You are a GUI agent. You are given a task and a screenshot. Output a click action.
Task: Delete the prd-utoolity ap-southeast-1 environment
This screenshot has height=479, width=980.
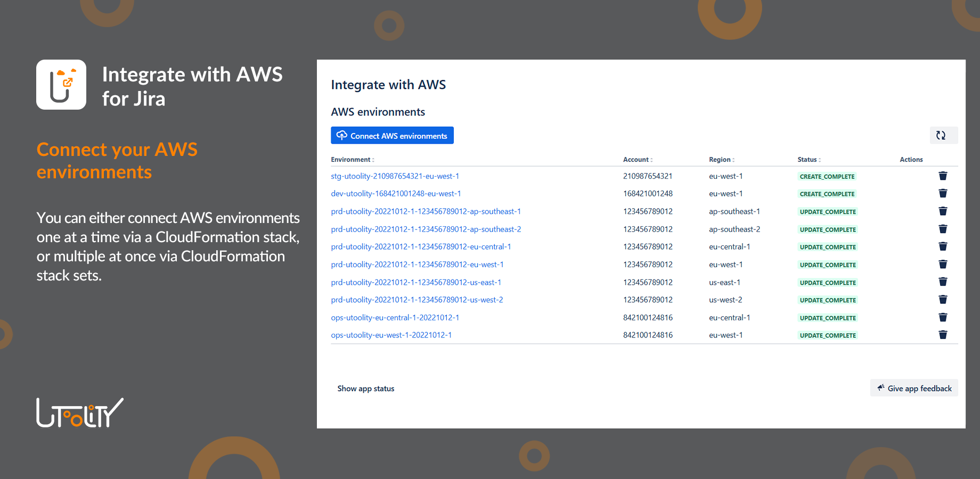943,211
